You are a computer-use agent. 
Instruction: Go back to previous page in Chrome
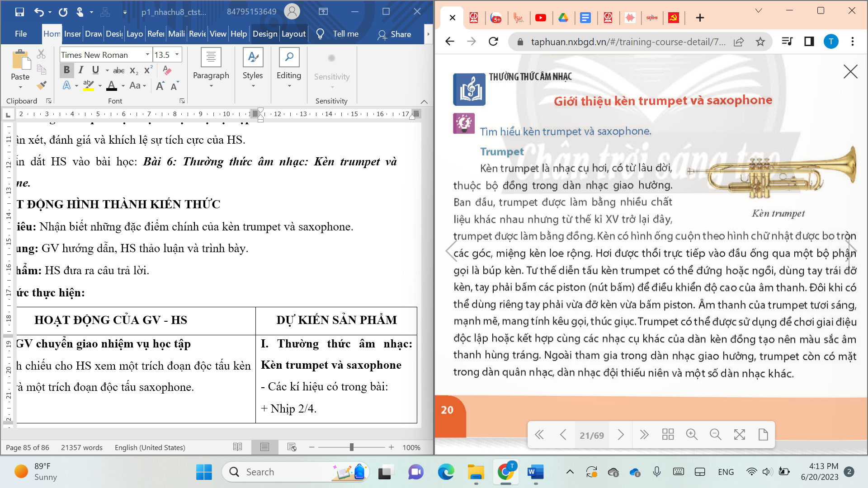(449, 42)
